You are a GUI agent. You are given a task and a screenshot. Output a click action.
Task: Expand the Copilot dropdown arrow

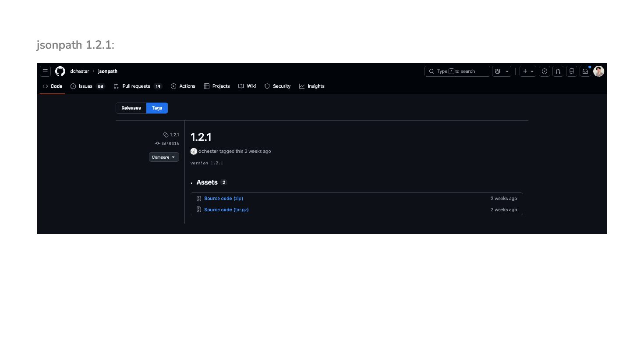point(507,71)
